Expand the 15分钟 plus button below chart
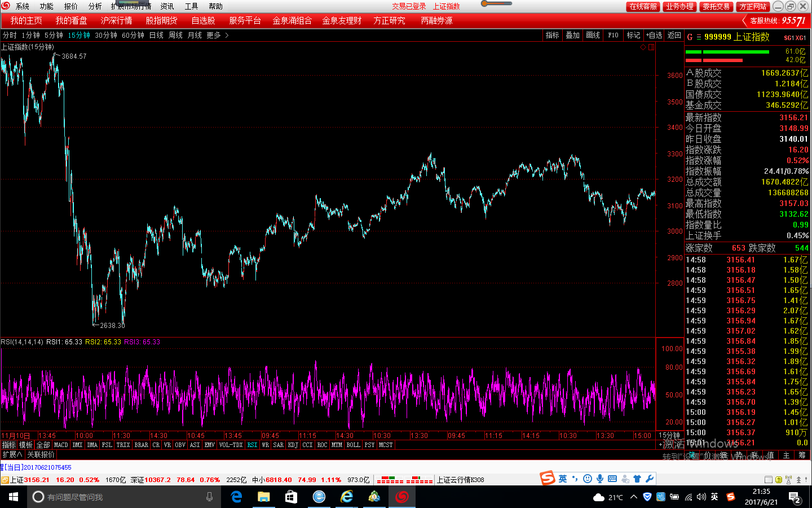Image resolution: width=812 pixels, height=508 pixels. (x=660, y=445)
